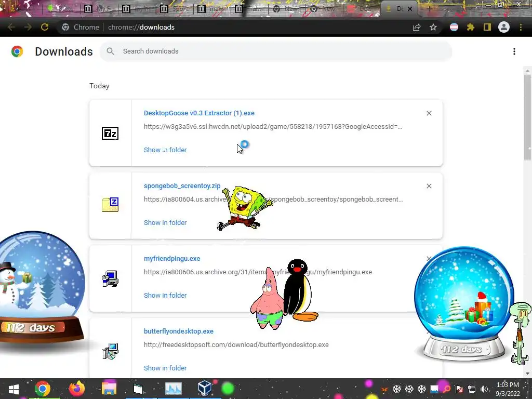532x399 pixels.
Task: Click the SpongeBob screen toy character
Action: pyautogui.click(x=245, y=208)
